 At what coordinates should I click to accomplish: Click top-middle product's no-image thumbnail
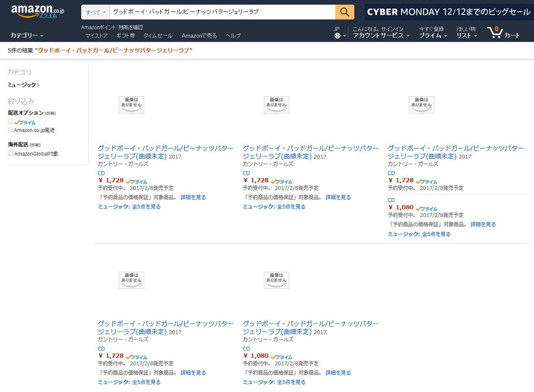tap(276, 105)
